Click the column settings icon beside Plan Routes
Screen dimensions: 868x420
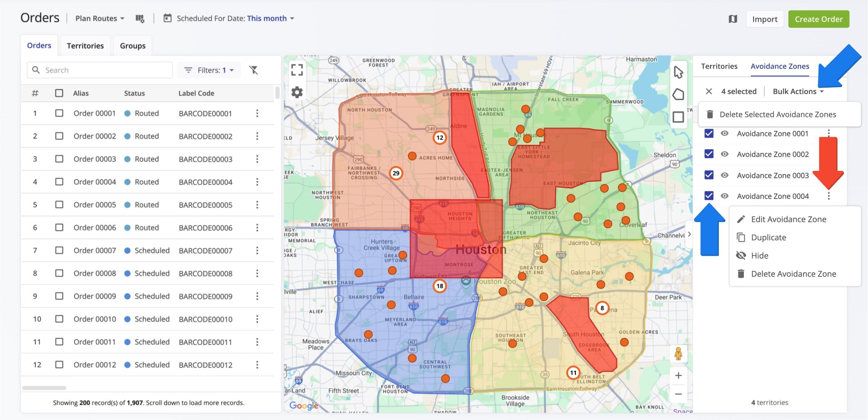tap(140, 19)
